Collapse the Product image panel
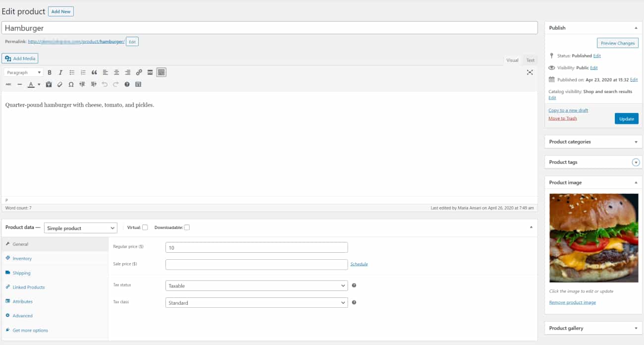Image resolution: width=644 pixels, height=345 pixels. pyautogui.click(x=636, y=182)
